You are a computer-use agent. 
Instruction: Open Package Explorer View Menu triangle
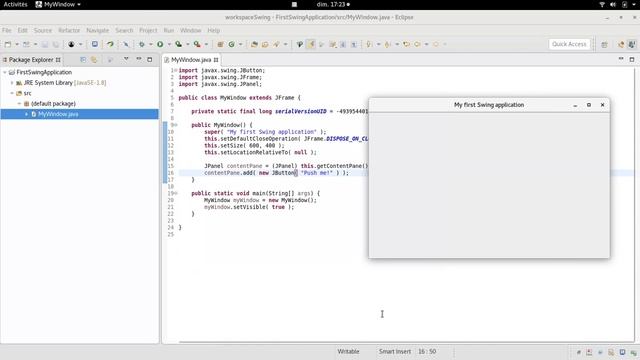pyautogui.click(x=126, y=60)
